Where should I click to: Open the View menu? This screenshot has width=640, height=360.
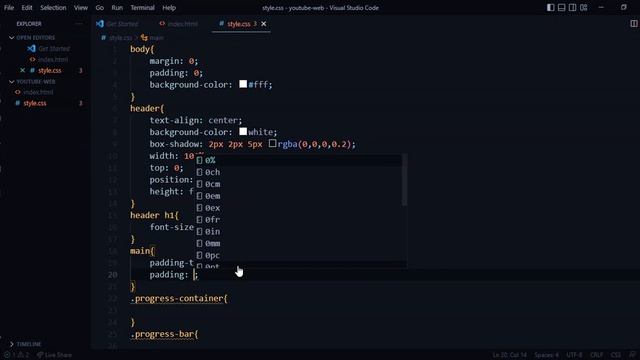(x=81, y=7)
